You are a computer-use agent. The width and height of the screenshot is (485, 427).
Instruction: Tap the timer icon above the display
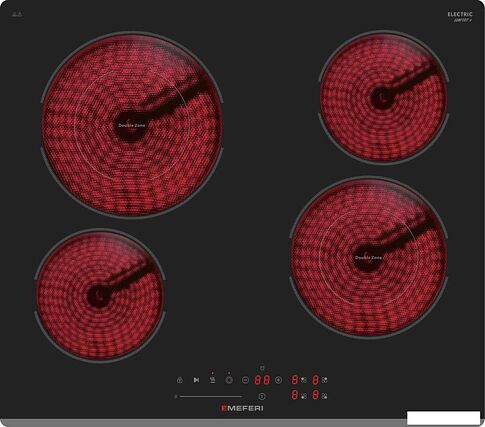click(262, 368)
